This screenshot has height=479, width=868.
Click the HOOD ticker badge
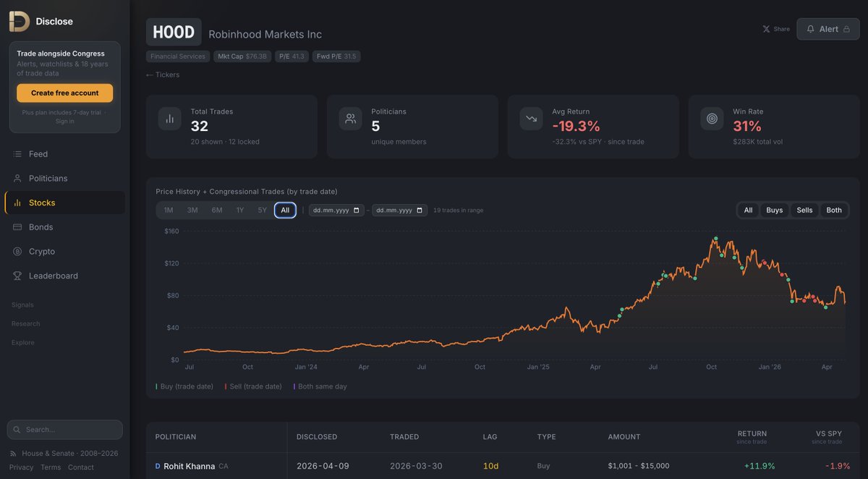174,32
